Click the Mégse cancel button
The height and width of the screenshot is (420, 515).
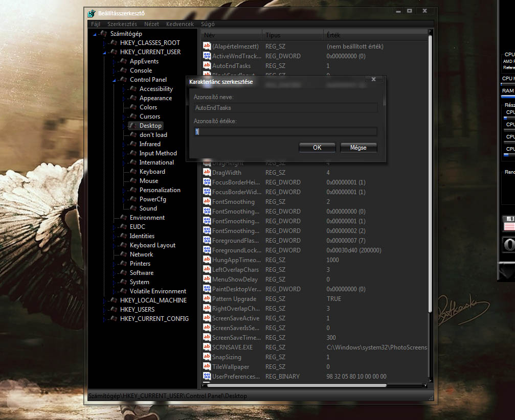coord(359,148)
